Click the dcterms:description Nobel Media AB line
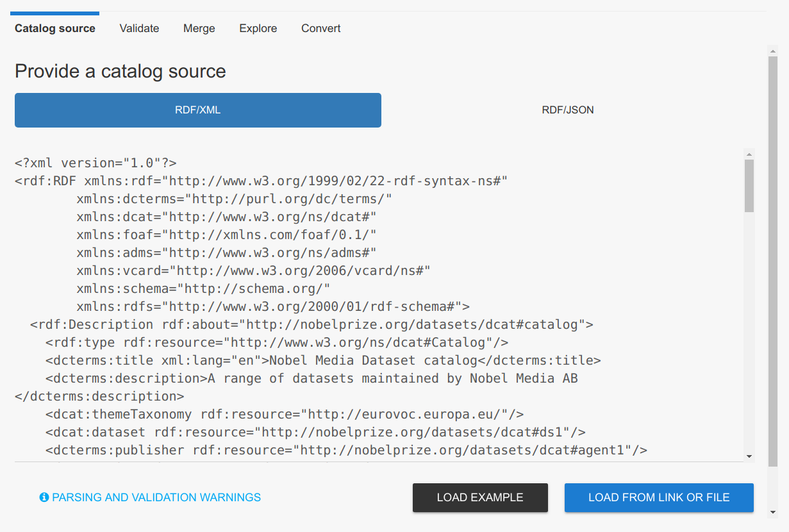The width and height of the screenshot is (789, 532). [x=311, y=378]
